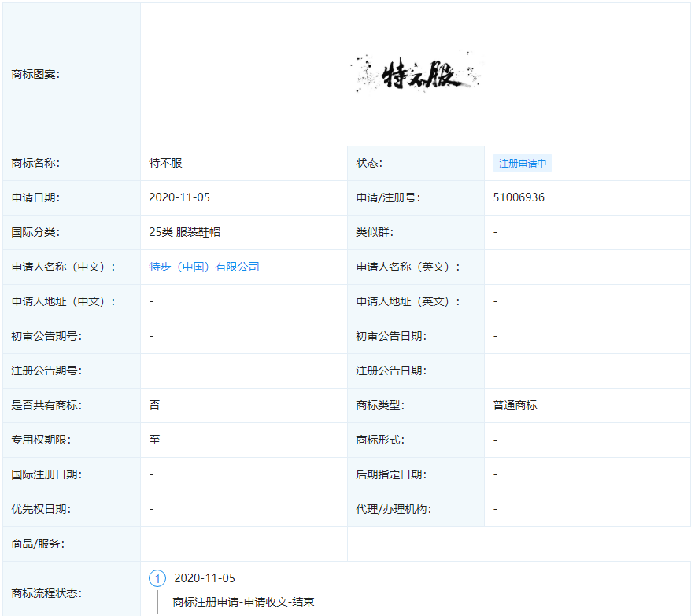Click the 注册公告日期 label

coord(391,371)
